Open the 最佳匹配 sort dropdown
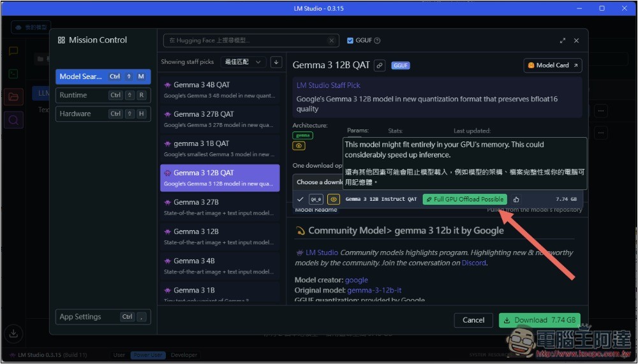 (243, 62)
